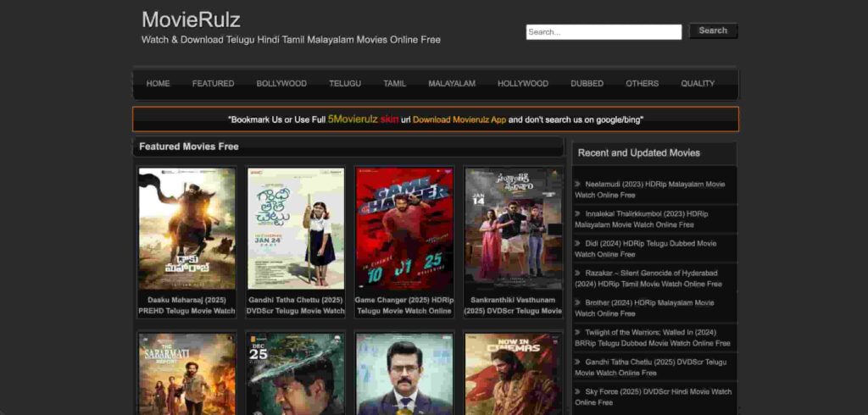Click the Search button

712,31
